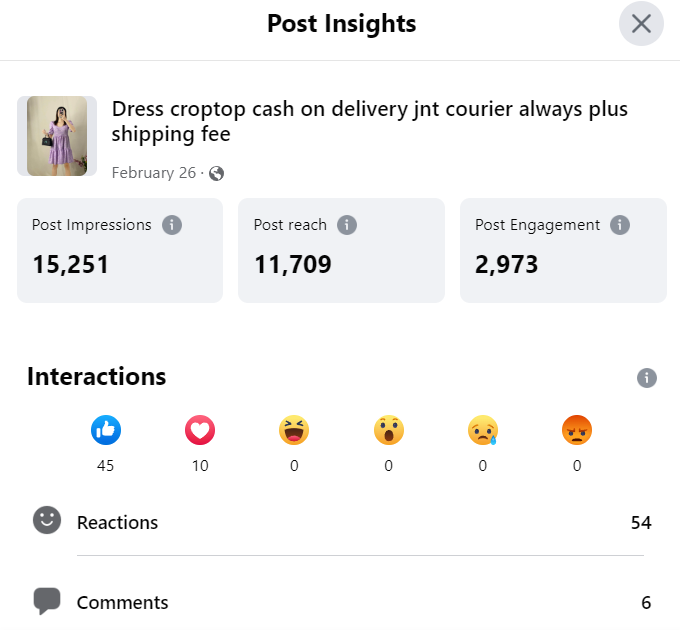Open the Dress croptop post title
The width and height of the screenshot is (680, 630).
(370, 121)
